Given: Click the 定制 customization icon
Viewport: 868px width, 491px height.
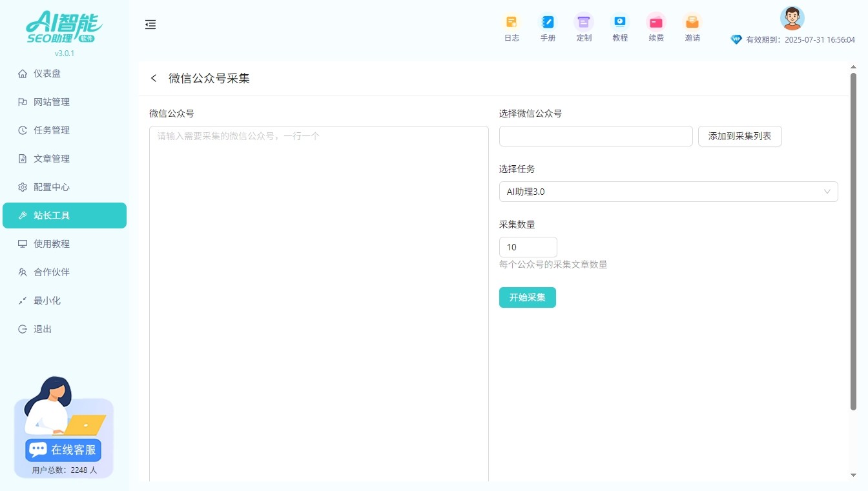Looking at the screenshot, I should (584, 22).
